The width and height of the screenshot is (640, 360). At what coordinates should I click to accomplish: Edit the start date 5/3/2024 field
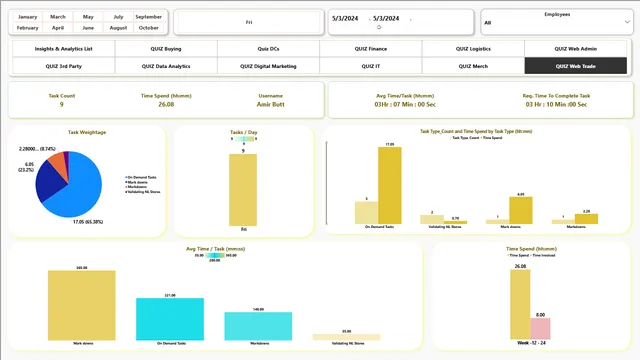click(x=345, y=18)
